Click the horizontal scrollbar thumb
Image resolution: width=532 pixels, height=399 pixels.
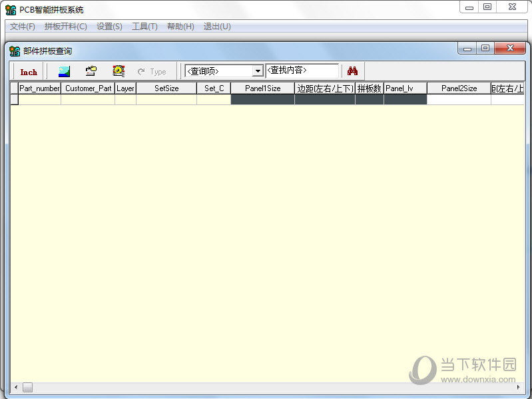[27, 387]
